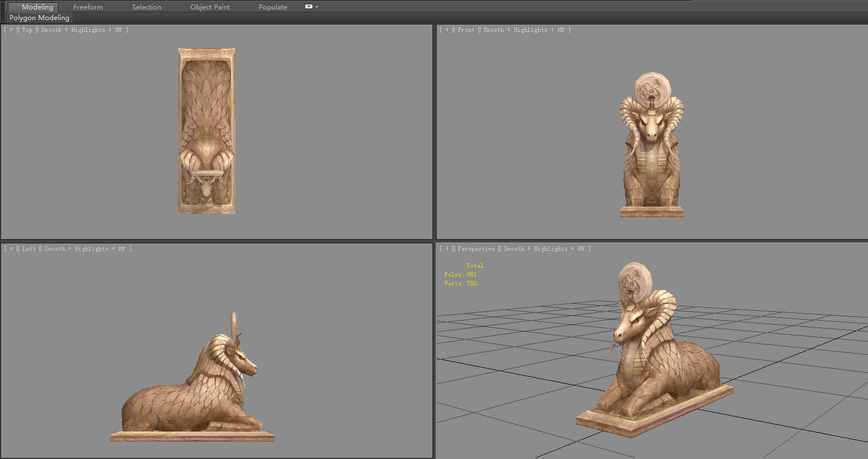868x459 pixels.
Task: Open the Left viewport [+] general menu
Action: pyautogui.click(x=12, y=249)
